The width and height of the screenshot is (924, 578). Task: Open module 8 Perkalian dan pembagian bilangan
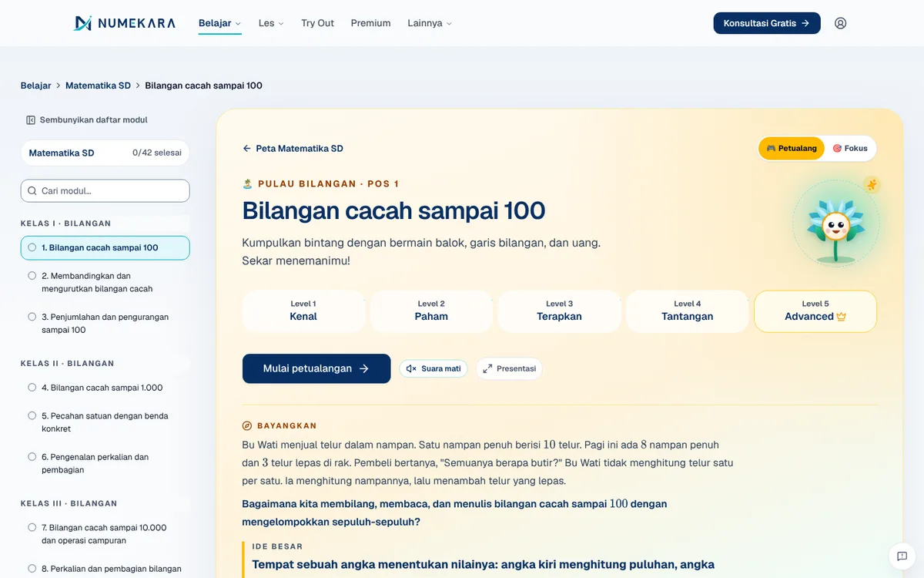tap(105, 569)
